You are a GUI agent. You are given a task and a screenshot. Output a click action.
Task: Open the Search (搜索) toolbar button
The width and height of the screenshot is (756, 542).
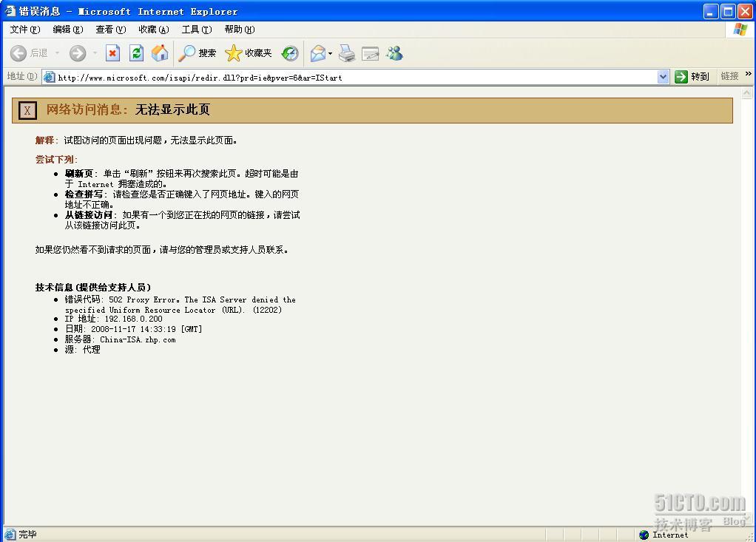(x=197, y=53)
